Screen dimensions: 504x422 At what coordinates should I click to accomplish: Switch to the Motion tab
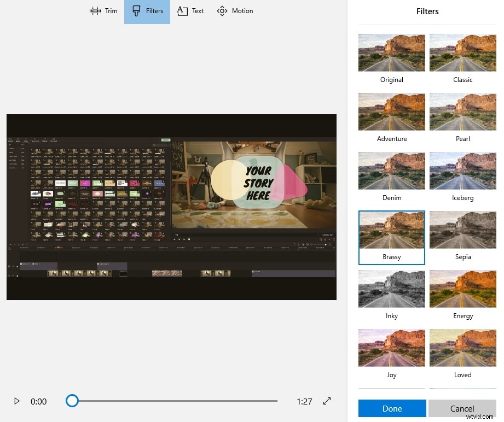click(x=235, y=10)
